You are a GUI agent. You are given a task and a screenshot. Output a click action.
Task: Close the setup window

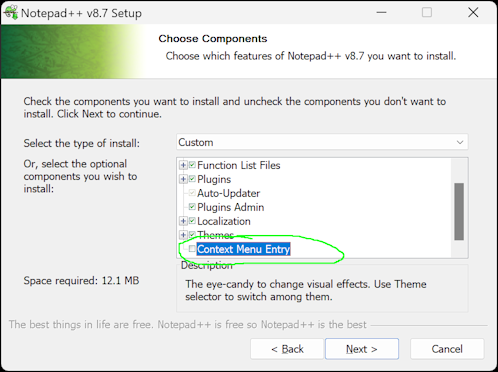[x=473, y=13]
